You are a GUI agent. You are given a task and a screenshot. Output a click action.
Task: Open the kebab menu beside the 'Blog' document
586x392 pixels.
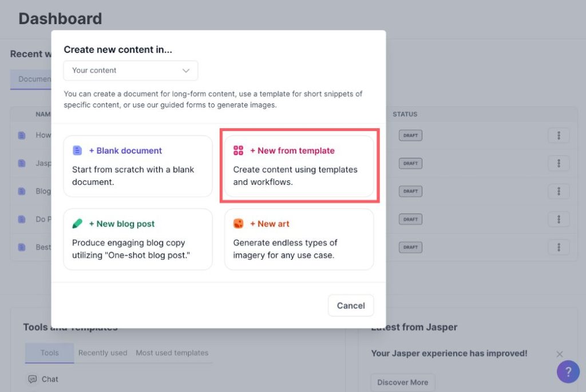pyautogui.click(x=559, y=191)
